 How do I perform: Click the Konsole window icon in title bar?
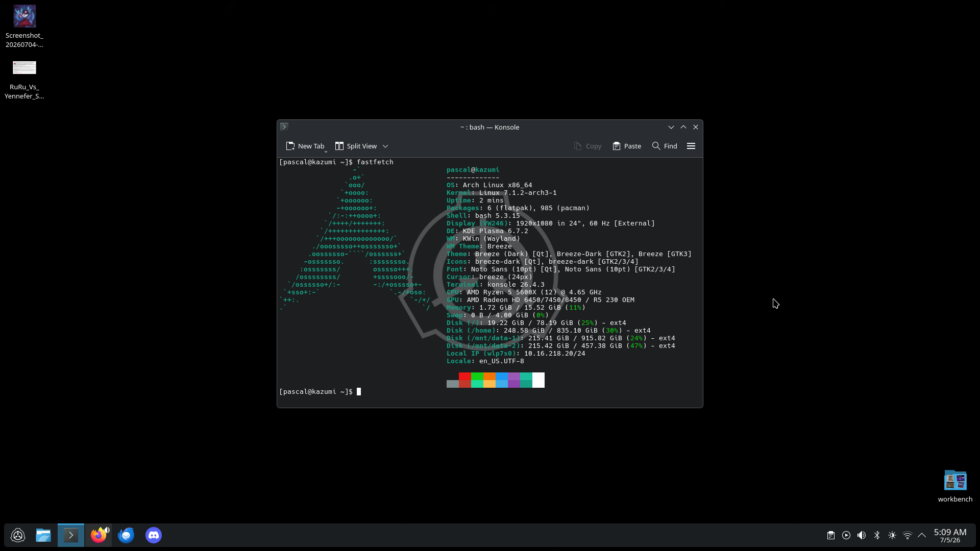click(284, 127)
